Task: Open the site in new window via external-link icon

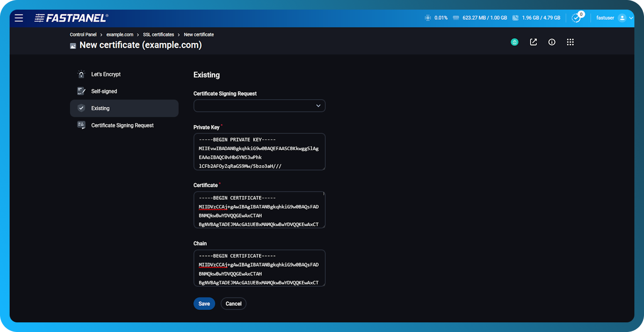Action: pos(533,42)
